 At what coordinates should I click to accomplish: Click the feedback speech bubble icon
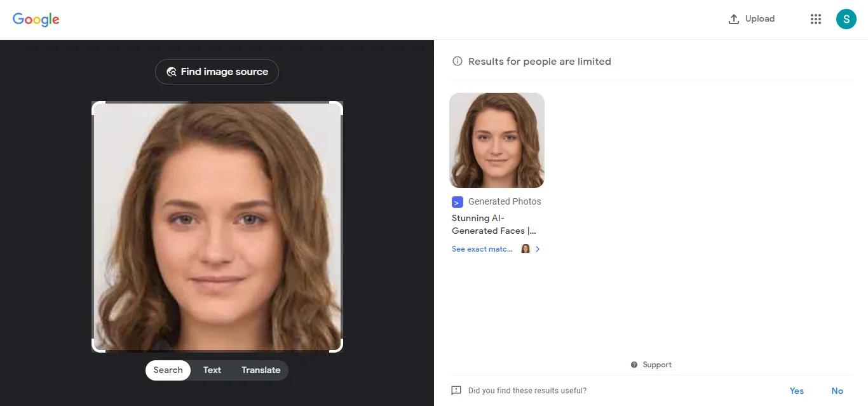pos(455,390)
